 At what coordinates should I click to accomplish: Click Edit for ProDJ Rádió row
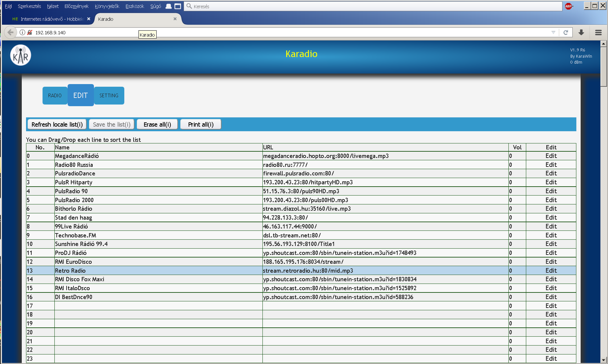pyautogui.click(x=551, y=253)
